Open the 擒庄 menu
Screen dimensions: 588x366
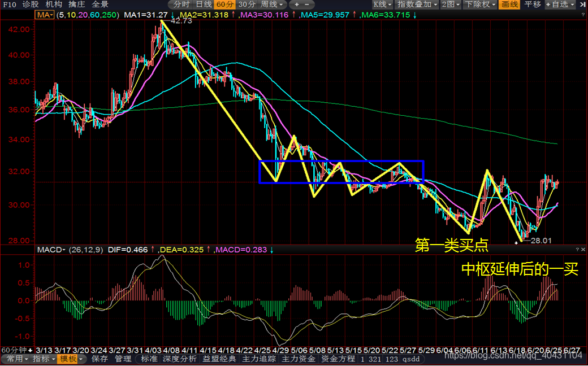coord(77,5)
